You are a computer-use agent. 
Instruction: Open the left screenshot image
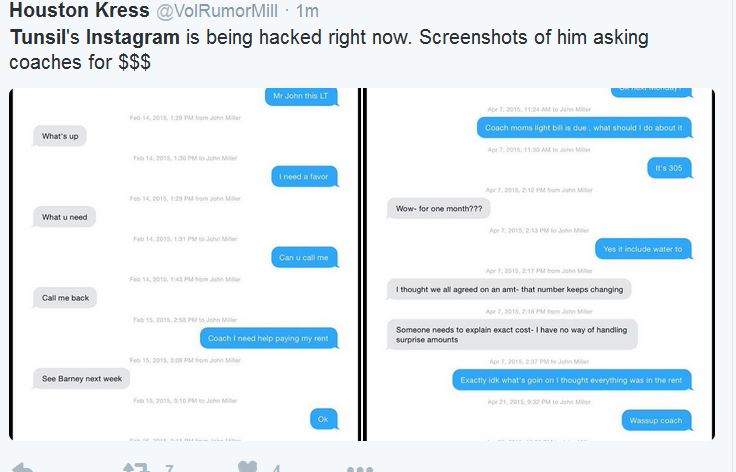point(185,264)
